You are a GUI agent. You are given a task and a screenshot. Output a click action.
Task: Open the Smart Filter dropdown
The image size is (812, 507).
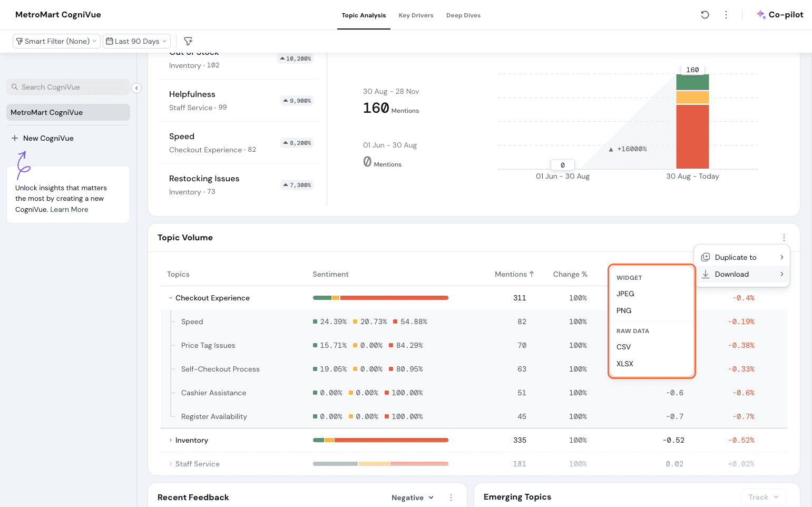(56, 41)
